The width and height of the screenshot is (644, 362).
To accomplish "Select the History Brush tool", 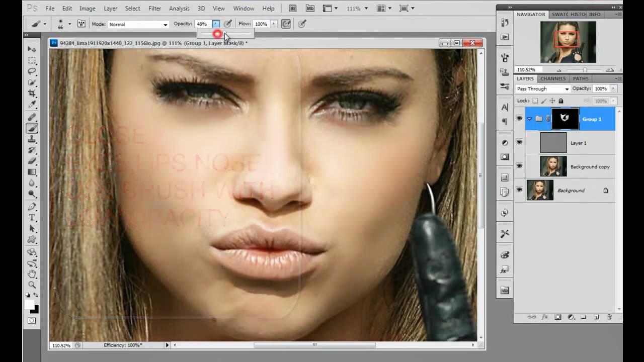I will coord(32,150).
